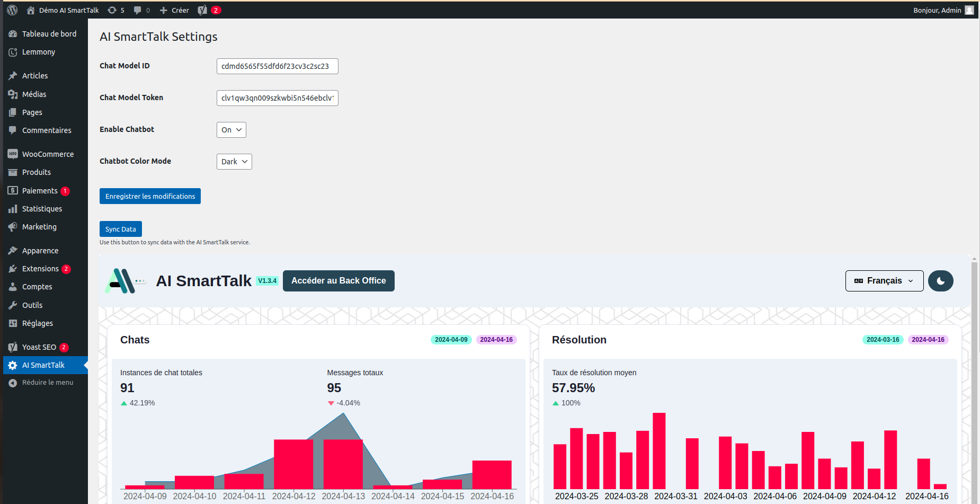
Task: Click the Instances de chat totales value 91
Action: [127, 388]
